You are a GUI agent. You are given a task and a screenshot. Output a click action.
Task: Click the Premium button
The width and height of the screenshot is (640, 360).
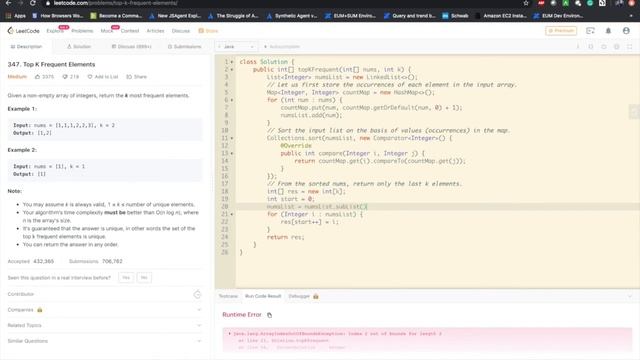point(561,31)
